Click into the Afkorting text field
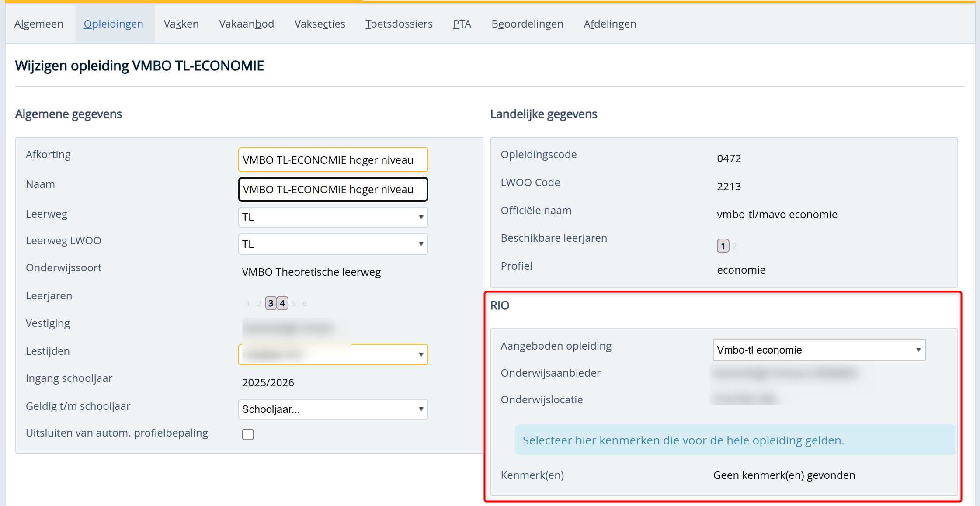 click(333, 160)
